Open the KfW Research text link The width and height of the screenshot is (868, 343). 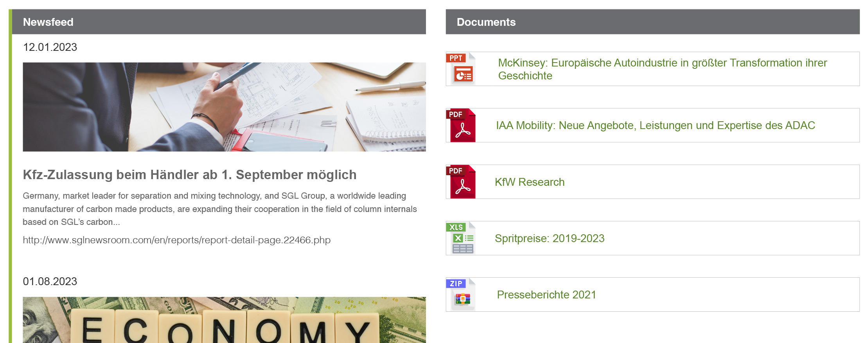[529, 182]
